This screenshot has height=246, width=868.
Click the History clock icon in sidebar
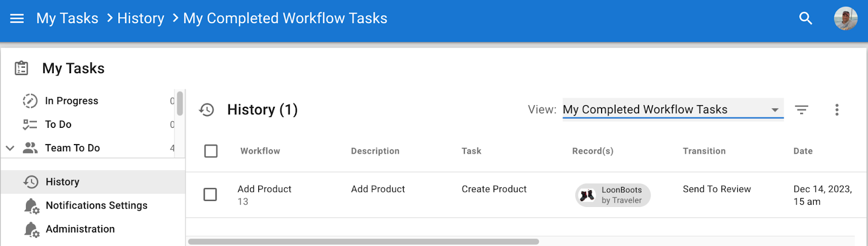[x=31, y=182]
